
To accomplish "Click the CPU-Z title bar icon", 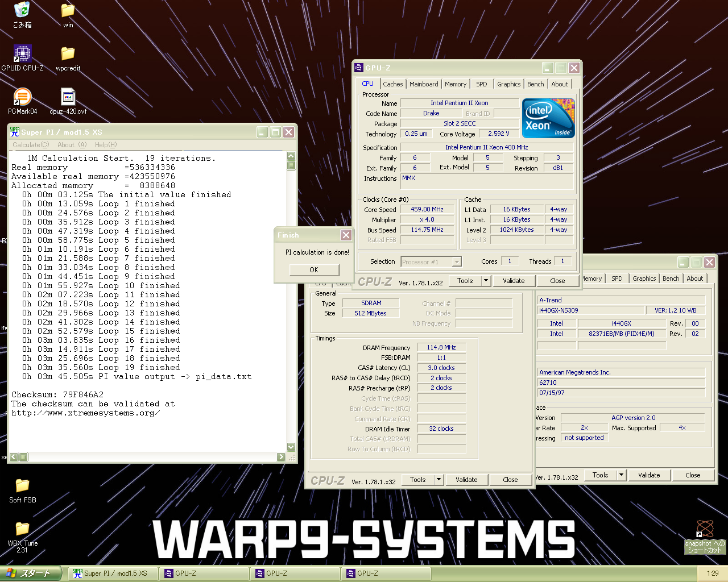I will (x=359, y=68).
